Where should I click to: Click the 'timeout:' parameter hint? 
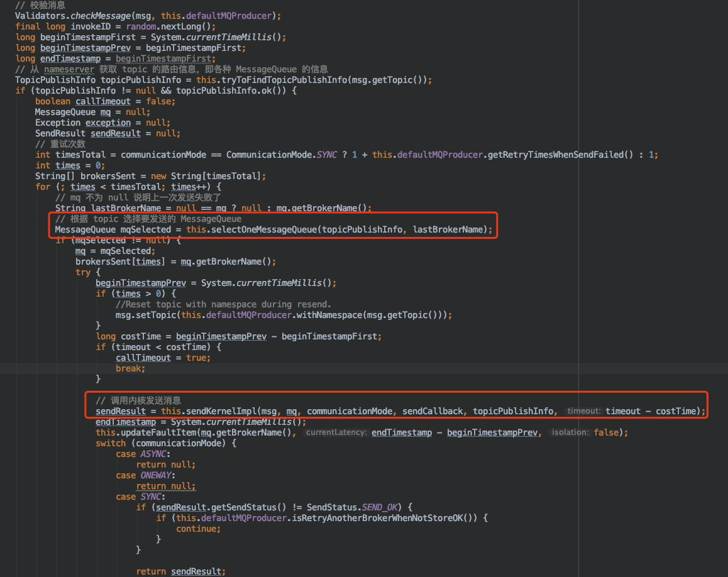coord(583,411)
